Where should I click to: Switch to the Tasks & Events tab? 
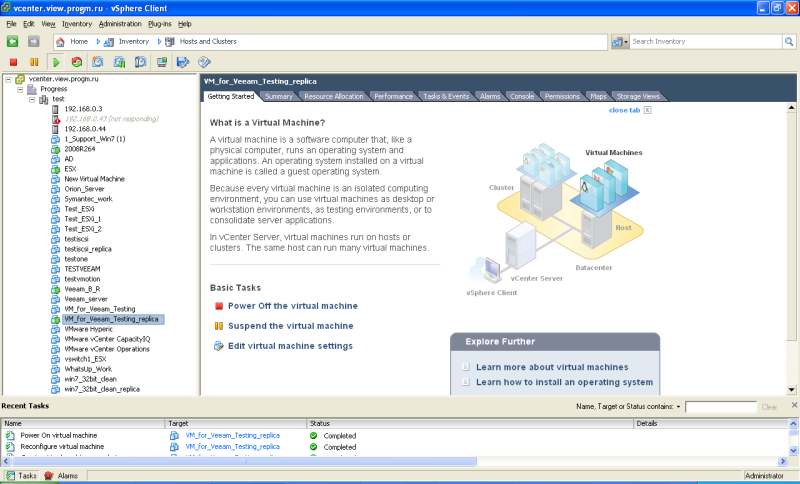pos(446,96)
